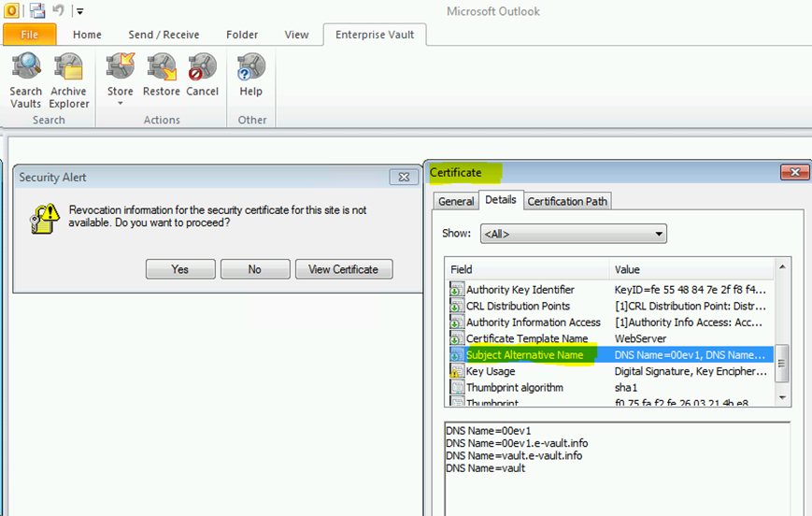Open the Certification Path tab
Screen dimensions: 812x516
click(x=567, y=202)
